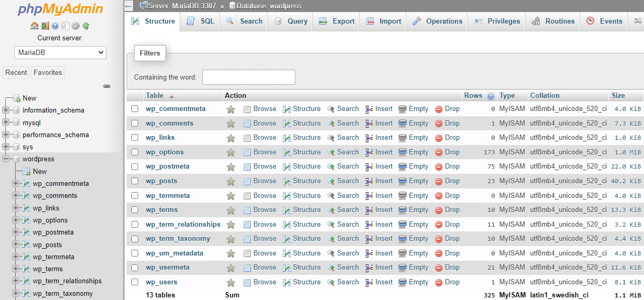Image resolution: width=644 pixels, height=300 pixels.
Task: Star the wp_users table as favorite
Action: [x=230, y=283]
